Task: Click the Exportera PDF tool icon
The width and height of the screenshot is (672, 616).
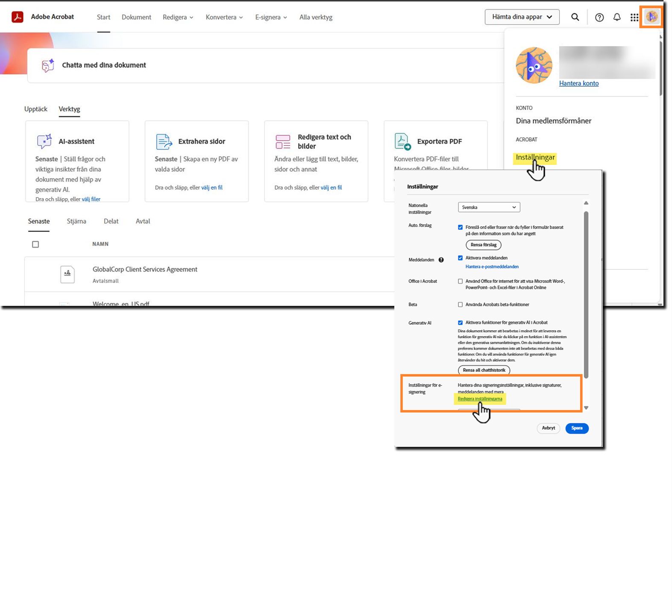Action: pos(402,142)
